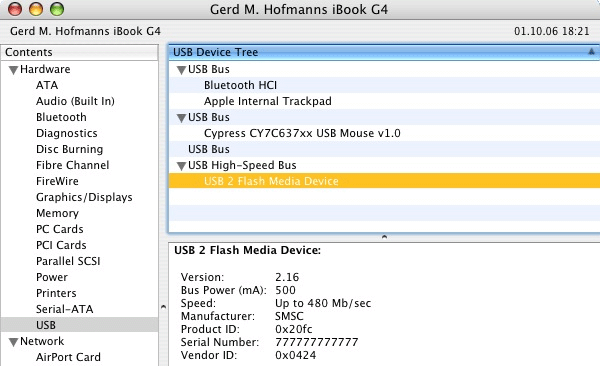Viewport: 600px width, 366px height.
Task: Select the USB Bus row without triangle
Action: coord(384,149)
